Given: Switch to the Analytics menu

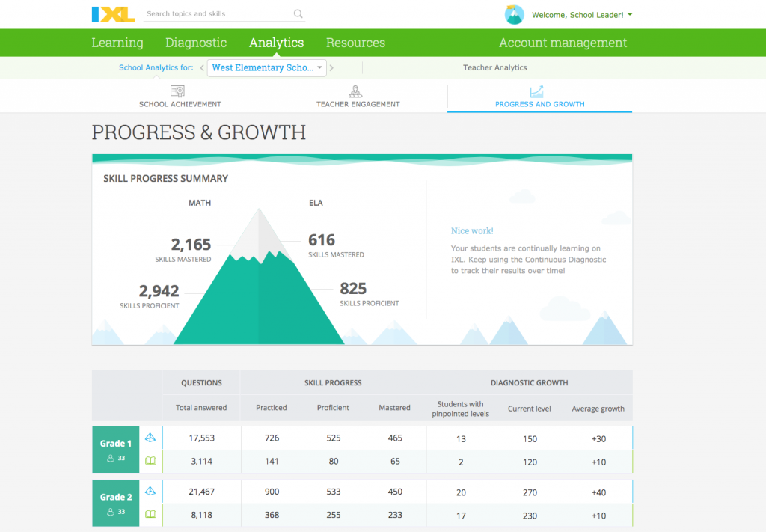Looking at the screenshot, I should [x=276, y=43].
